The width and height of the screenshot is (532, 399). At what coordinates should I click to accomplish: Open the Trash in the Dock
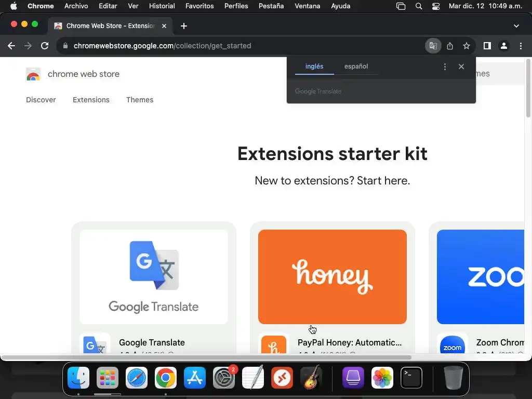coord(453,378)
